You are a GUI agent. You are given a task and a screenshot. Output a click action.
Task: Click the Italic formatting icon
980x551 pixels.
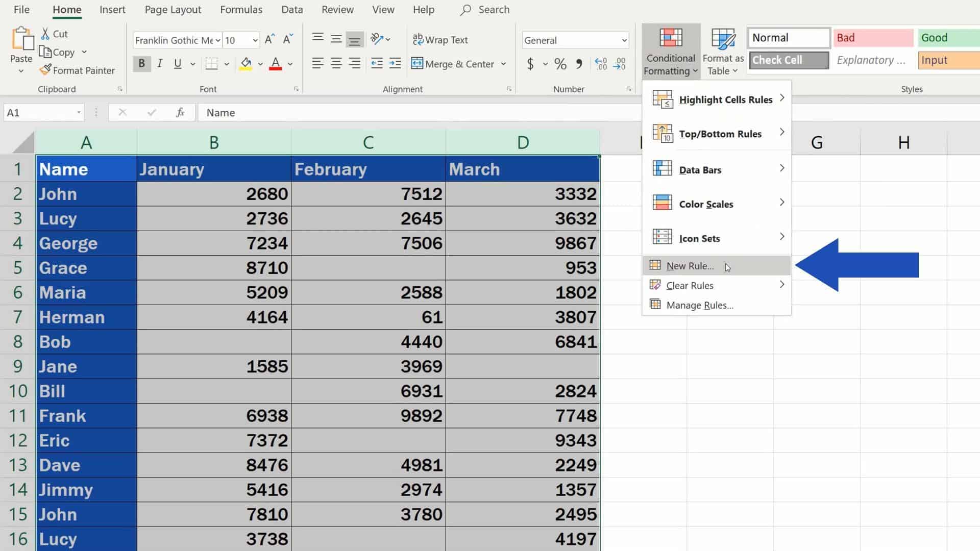(160, 63)
